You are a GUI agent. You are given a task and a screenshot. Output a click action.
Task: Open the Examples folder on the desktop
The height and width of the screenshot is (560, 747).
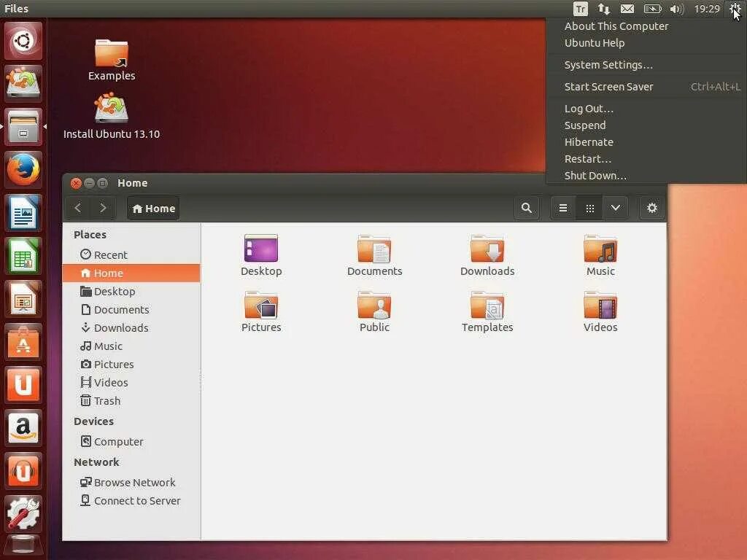(112, 60)
